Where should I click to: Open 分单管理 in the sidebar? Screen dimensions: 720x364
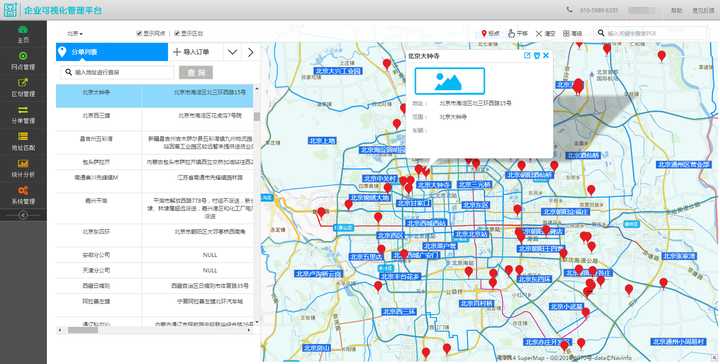coord(23,115)
